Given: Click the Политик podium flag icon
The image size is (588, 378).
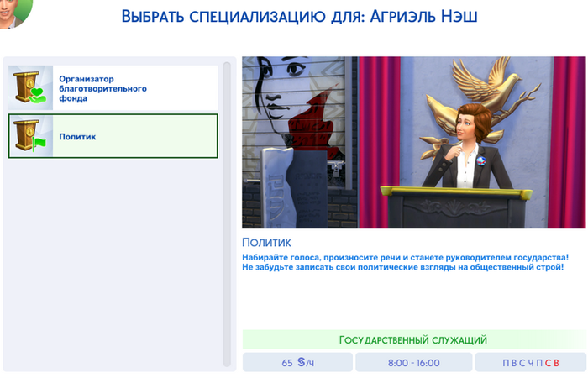Looking at the screenshot, I should click(31, 136).
